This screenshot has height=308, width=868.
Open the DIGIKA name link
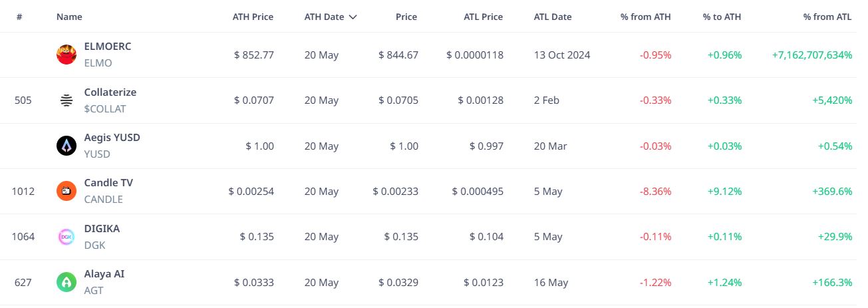(102, 228)
